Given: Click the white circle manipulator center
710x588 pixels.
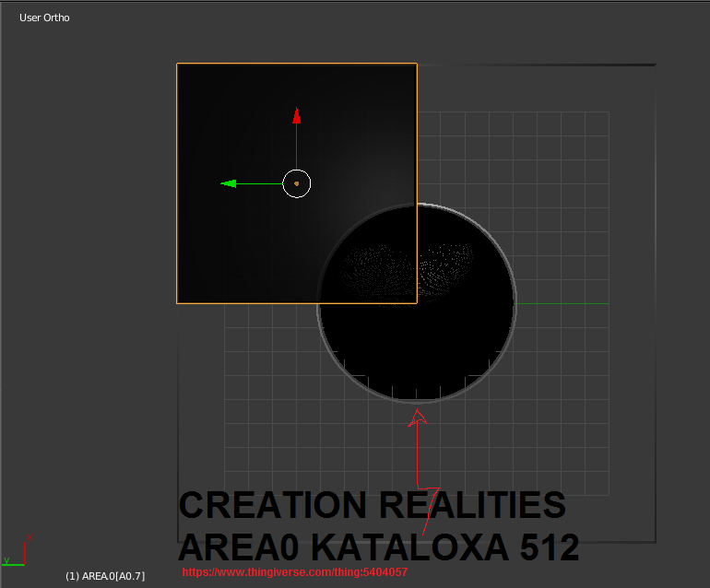Looking at the screenshot, I should 297,183.
